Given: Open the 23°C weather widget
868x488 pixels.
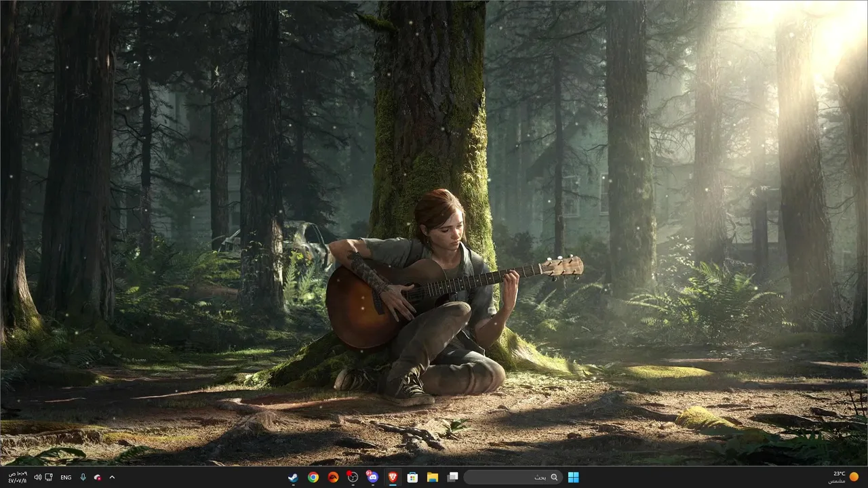Looking at the screenshot, I should click(x=843, y=477).
